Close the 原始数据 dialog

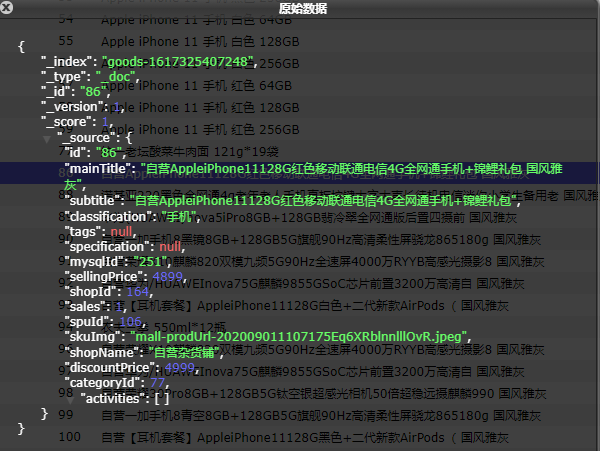tap(7, 7)
